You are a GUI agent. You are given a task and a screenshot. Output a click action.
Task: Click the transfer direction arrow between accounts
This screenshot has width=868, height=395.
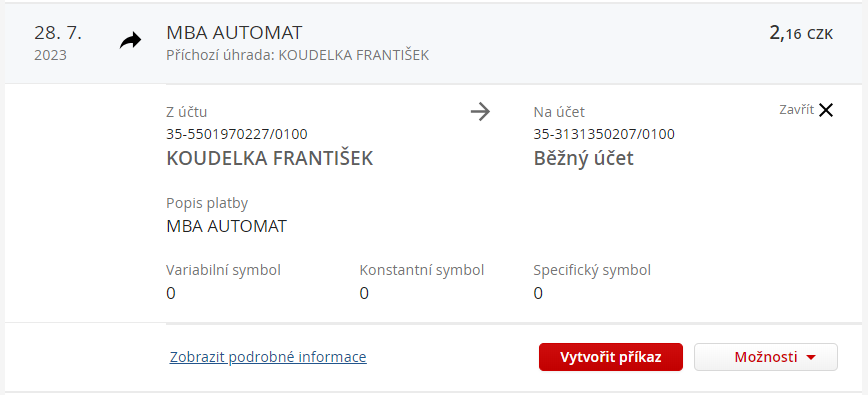coord(480,112)
